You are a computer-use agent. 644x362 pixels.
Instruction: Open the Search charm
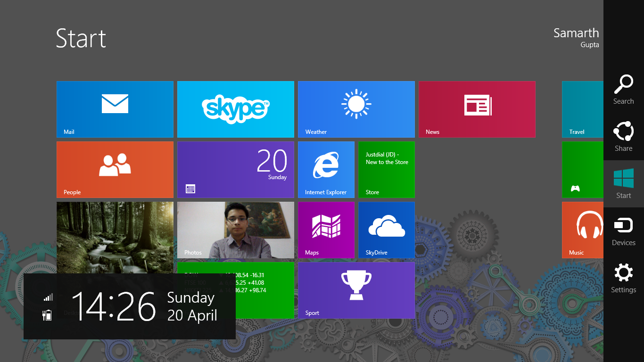624,90
